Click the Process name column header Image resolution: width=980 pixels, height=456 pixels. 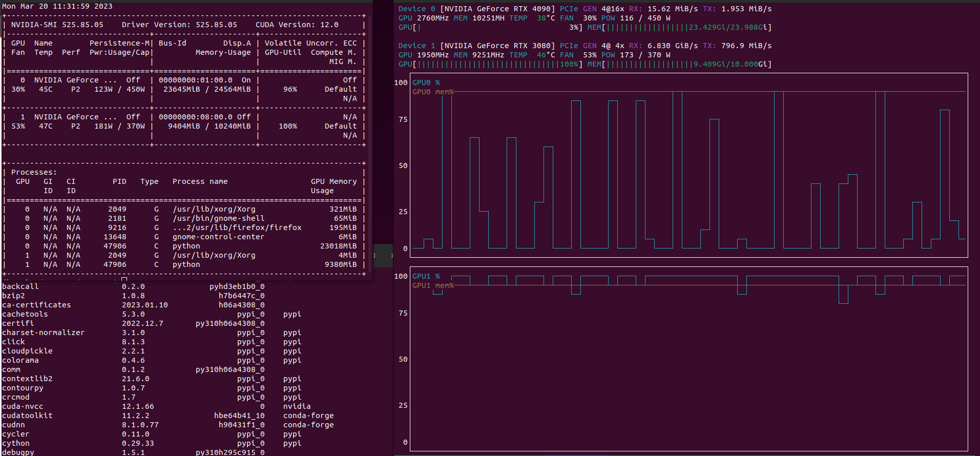click(200, 181)
